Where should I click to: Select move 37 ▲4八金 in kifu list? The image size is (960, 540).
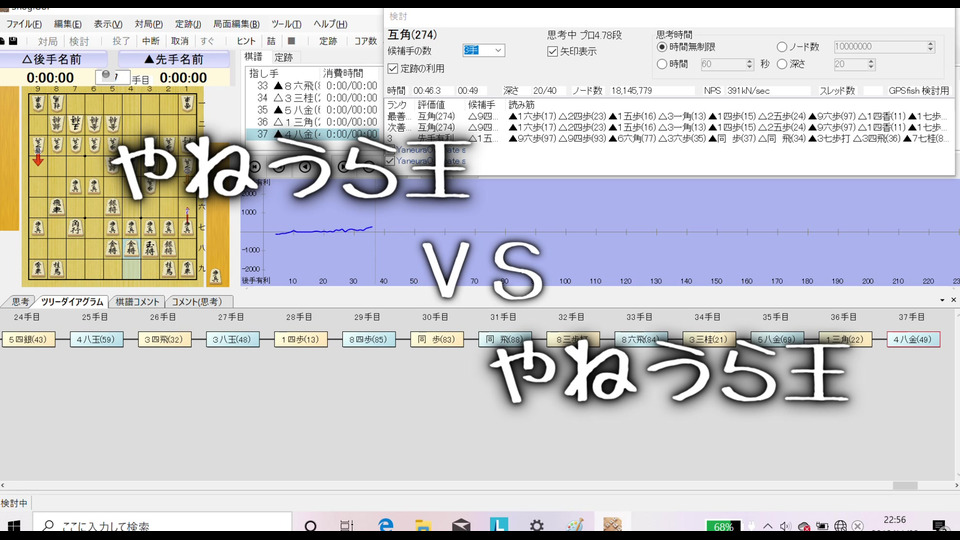click(313, 134)
